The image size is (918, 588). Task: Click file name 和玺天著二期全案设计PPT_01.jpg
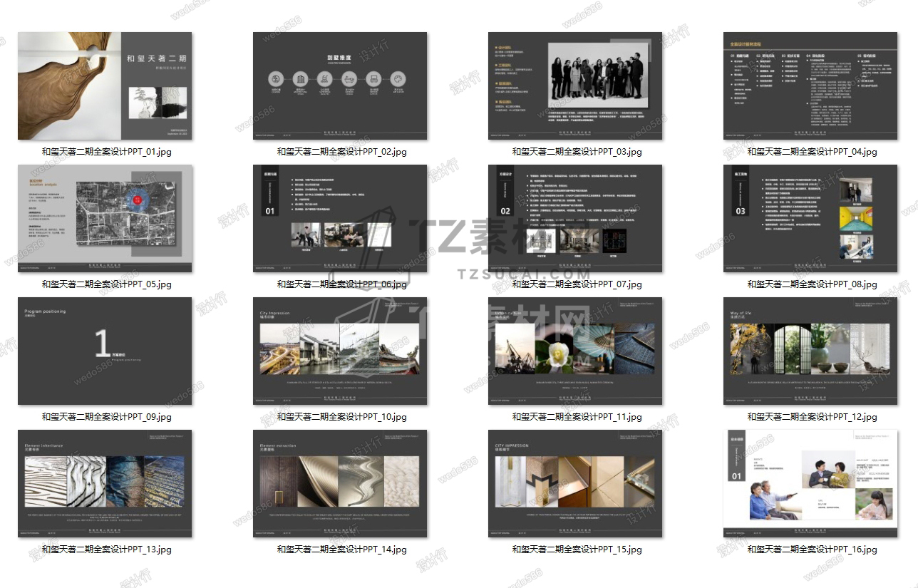107,152
